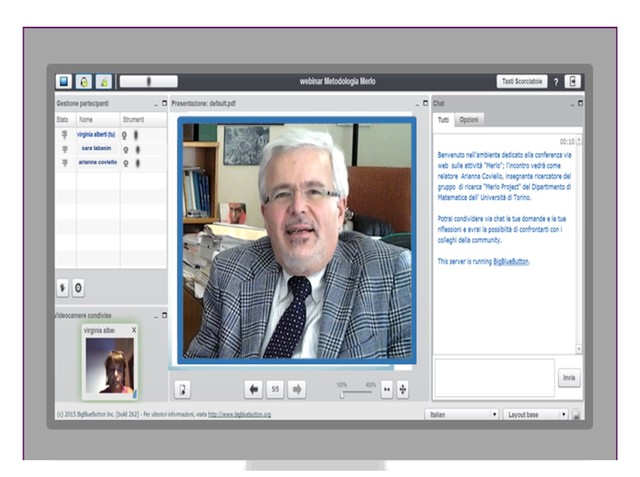Image resolution: width=640 pixels, height=477 pixels.
Task: Maximize the Presentazione panel
Action: [425, 103]
